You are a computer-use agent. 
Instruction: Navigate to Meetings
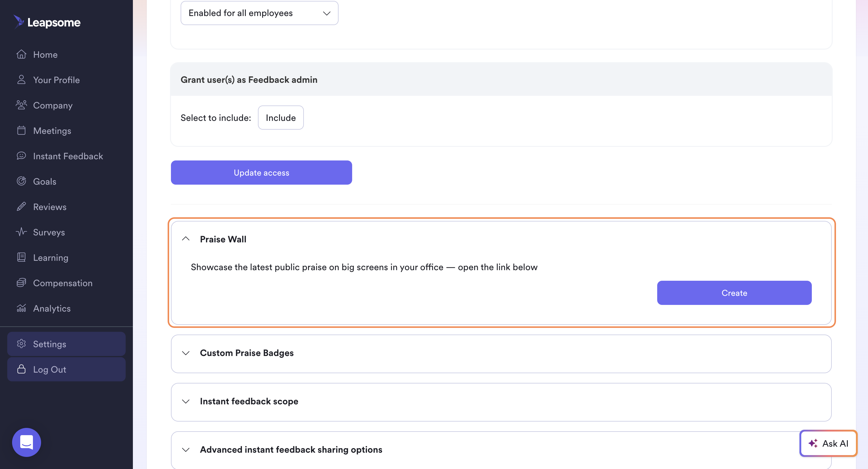coord(66,131)
